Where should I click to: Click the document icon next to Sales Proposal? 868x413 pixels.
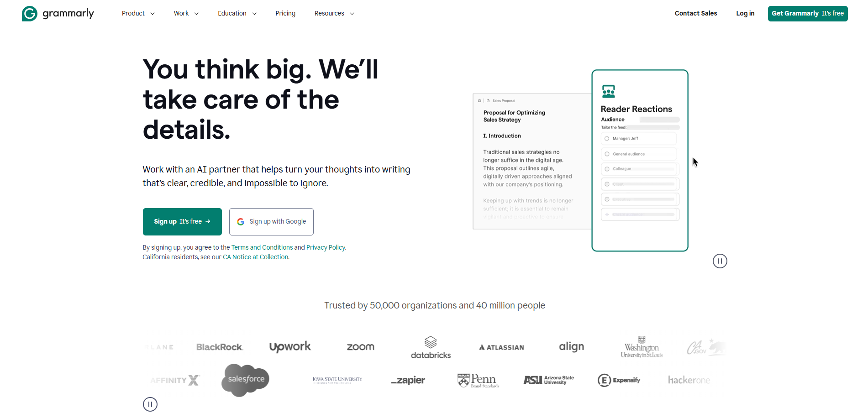[488, 100]
